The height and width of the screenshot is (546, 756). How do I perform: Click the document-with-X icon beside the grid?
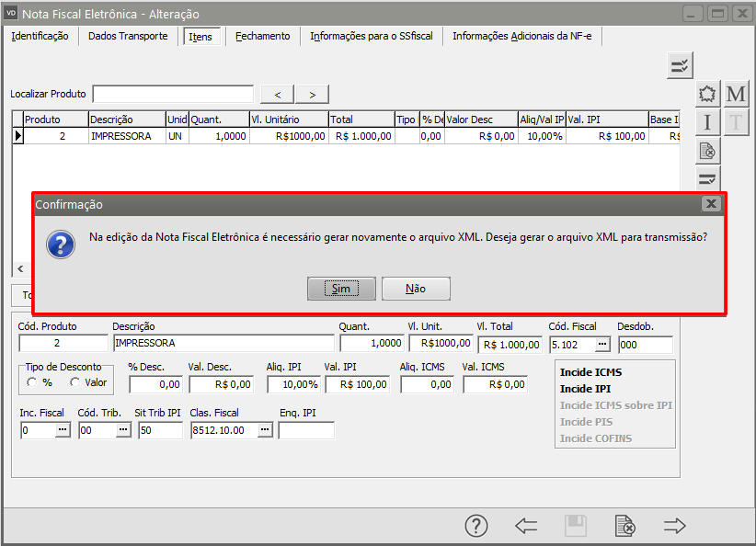point(707,151)
